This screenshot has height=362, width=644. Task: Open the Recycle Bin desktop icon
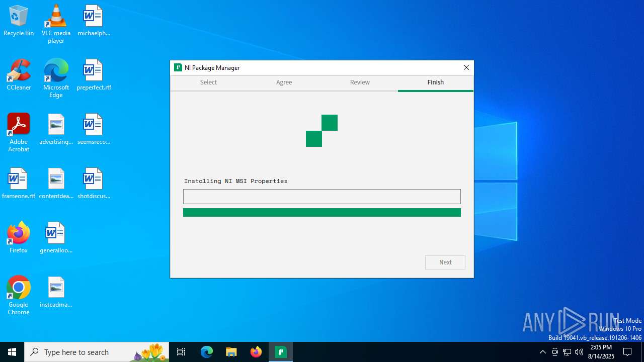pos(19,21)
